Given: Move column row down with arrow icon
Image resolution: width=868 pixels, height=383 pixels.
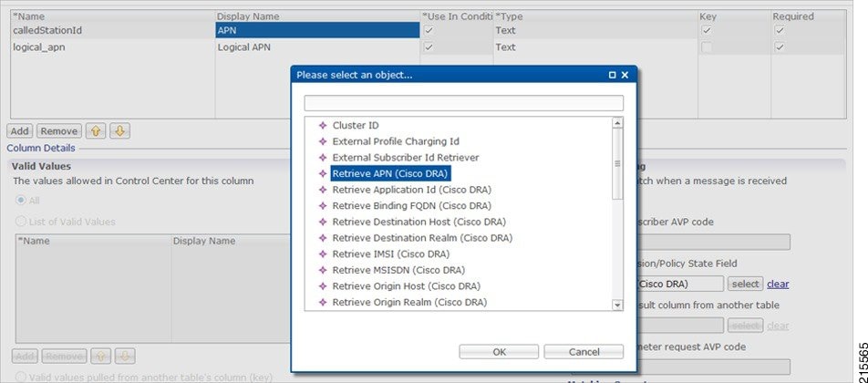Looking at the screenshot, I should coord(119,131).
